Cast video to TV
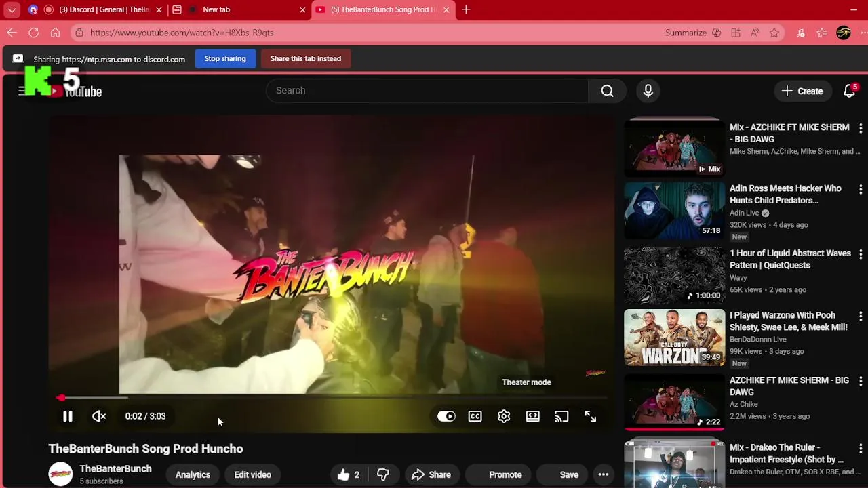Viewport: 868px width, 488px height. pos(561,416)
